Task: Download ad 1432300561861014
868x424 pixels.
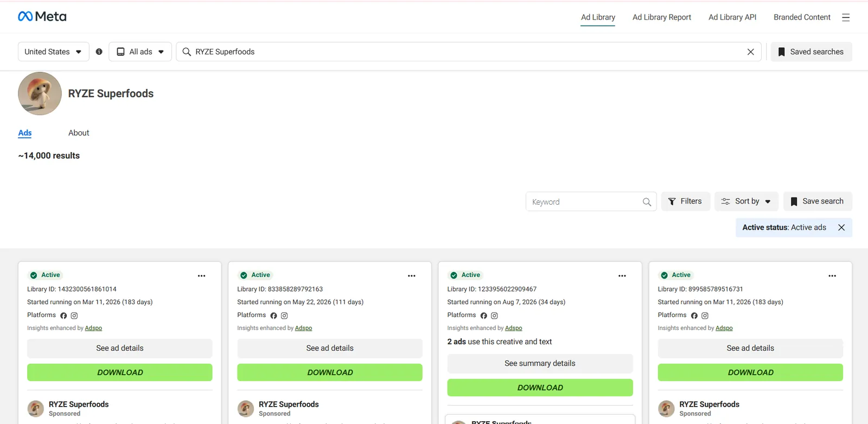Action: (120, 372)
